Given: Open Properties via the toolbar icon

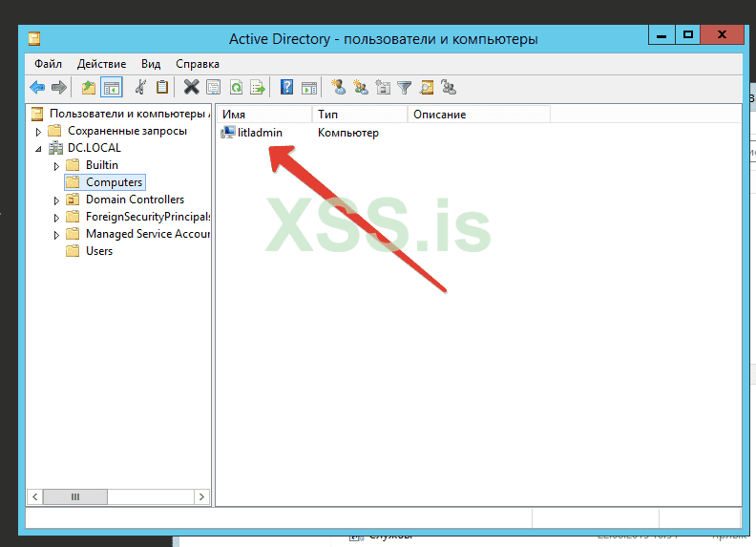Looking at the screenshot, I should 213,87.
